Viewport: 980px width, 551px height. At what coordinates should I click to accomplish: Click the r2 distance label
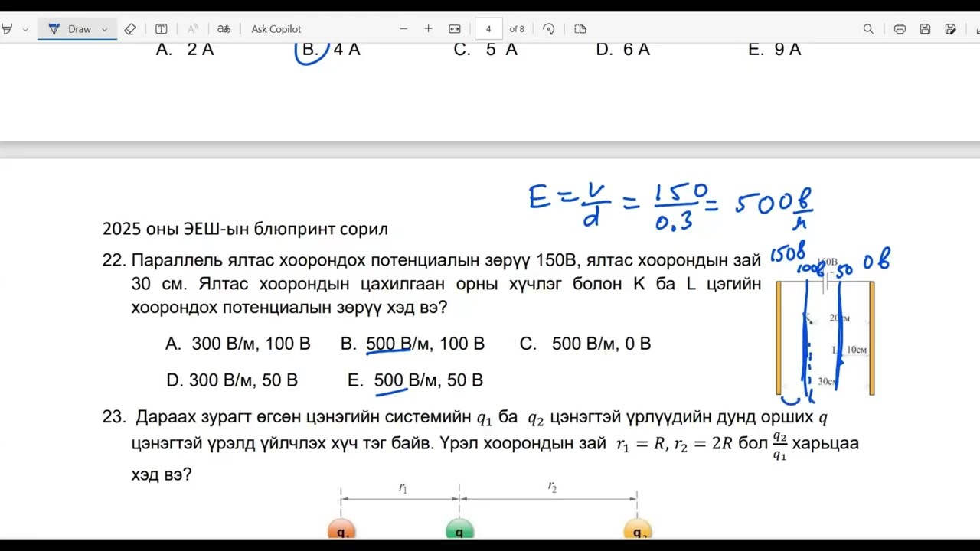[x=552, y=487]
